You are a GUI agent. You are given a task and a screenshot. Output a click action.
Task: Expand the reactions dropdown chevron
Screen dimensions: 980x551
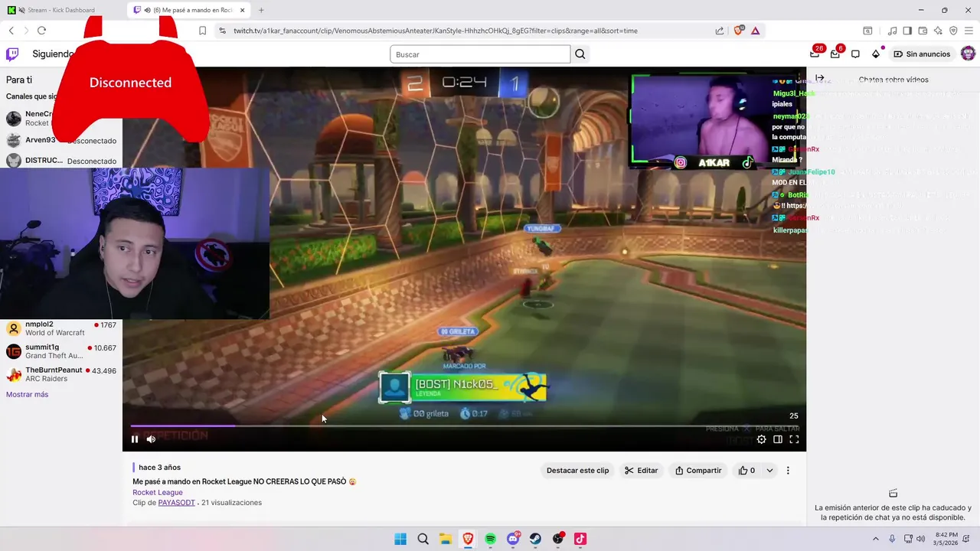tap(769, 471)
